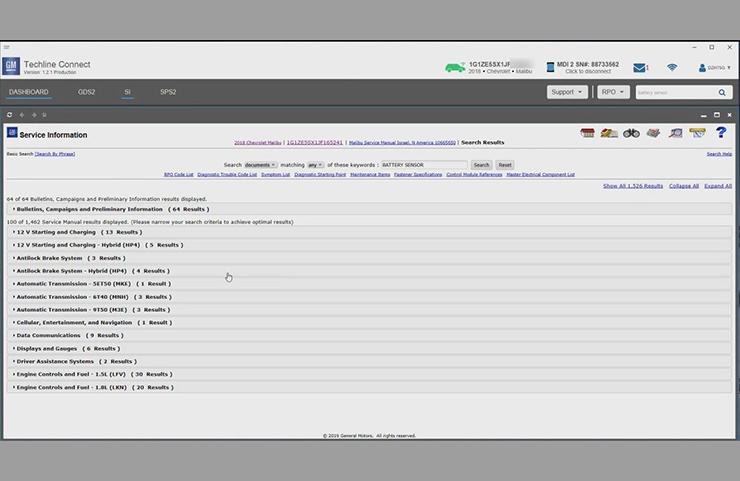
Task: Open the RPO dropdown
Action: point(613,92)
